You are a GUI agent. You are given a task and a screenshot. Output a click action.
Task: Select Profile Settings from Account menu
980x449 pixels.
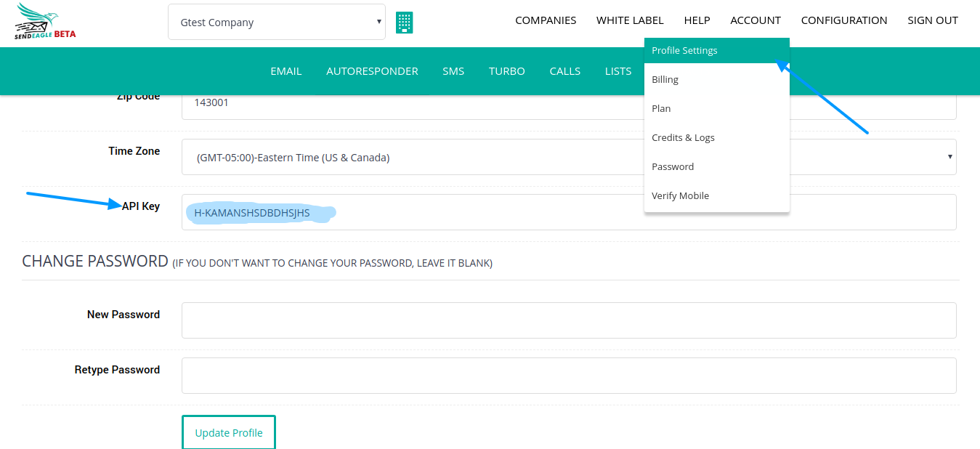[x=684, y=51]
